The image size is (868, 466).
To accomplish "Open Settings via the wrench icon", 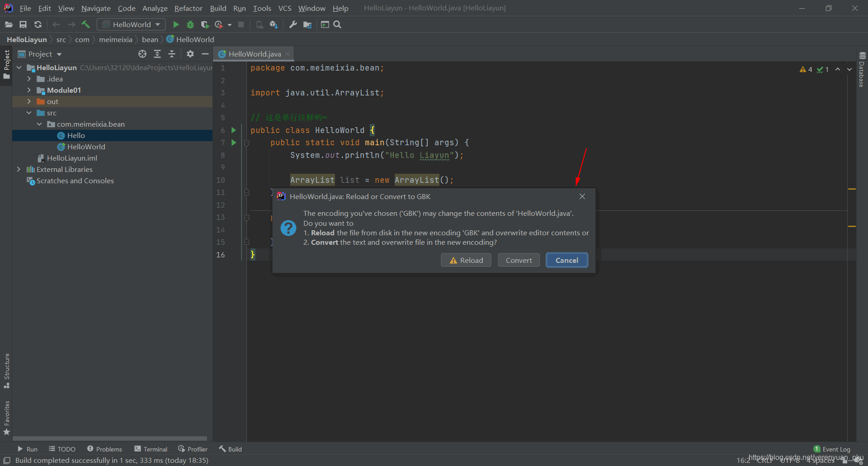I will (293, 24).
